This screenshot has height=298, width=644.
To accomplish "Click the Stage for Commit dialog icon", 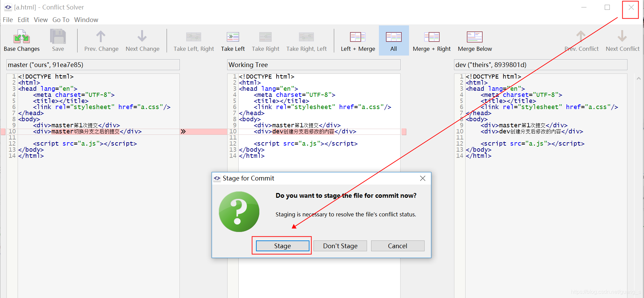I will tap(217, 178).
